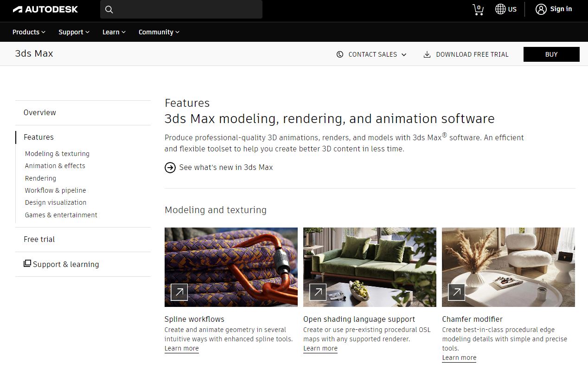Click the Support & learning external icon

click(27, 263)
